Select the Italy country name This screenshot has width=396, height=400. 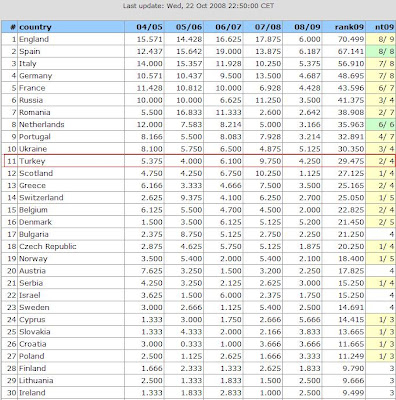(x=28, y=64)
